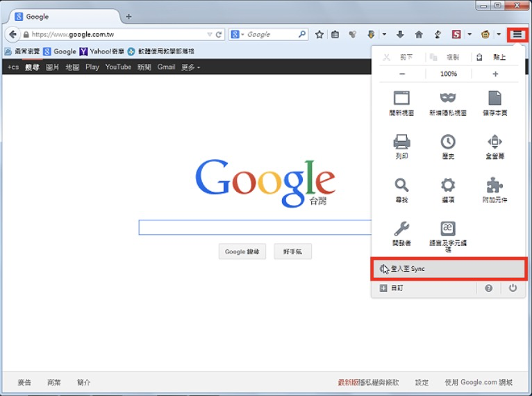The image size is (532, 396).
Task: Click the red S toolbar icon
Action: tap(456, 34)
